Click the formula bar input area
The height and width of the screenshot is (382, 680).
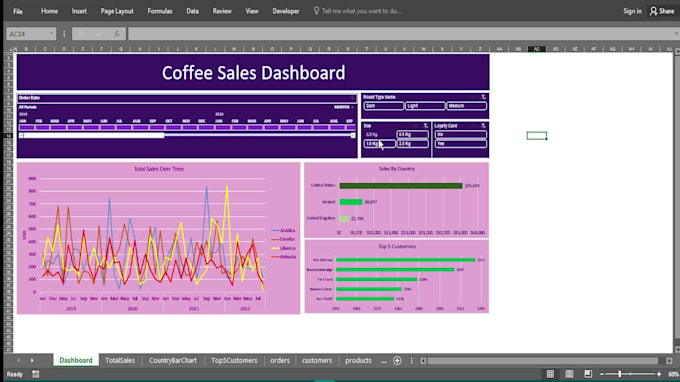click(x=399, y=34)
